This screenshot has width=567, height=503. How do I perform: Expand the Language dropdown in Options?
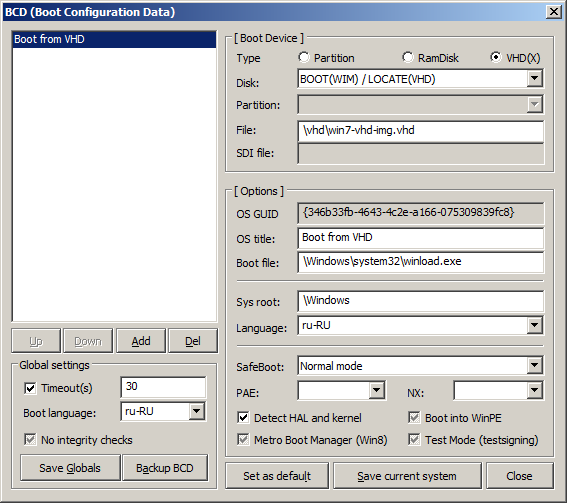(x=534, y=325)
